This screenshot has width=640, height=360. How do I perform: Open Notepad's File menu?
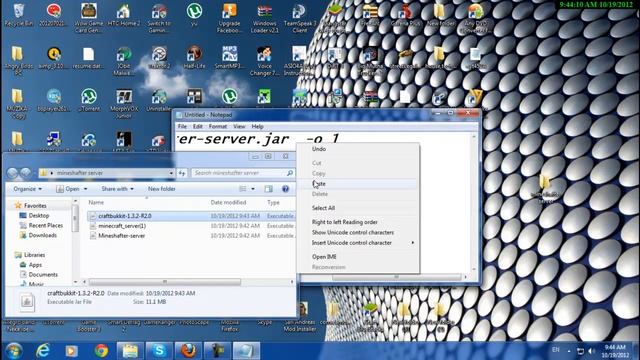182,127
